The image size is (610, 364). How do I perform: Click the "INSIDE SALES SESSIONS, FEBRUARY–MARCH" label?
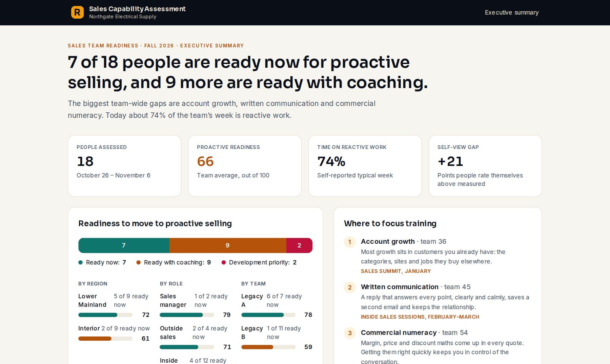420,317
